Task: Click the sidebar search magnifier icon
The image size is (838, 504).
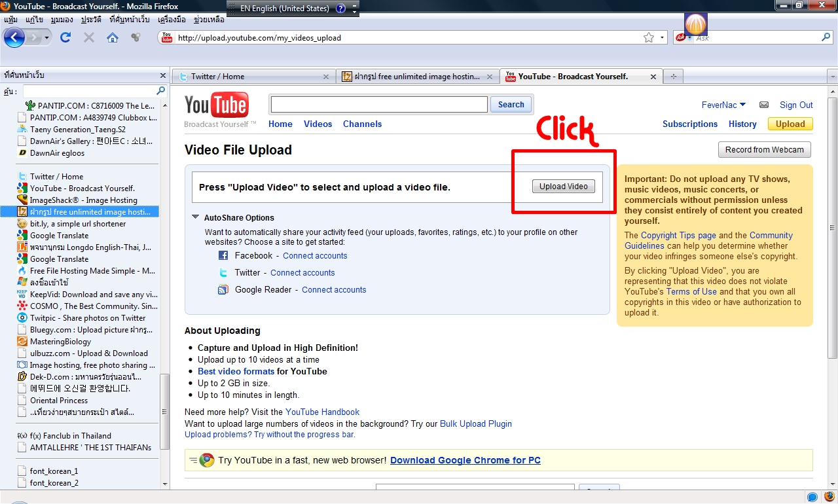Action: (x=161, y=91)
